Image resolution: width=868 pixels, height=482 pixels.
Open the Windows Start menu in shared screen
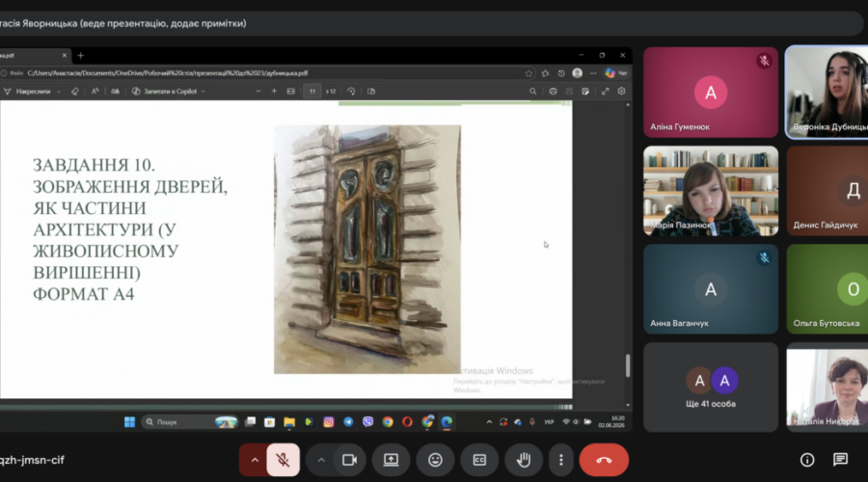click(129, 422)
